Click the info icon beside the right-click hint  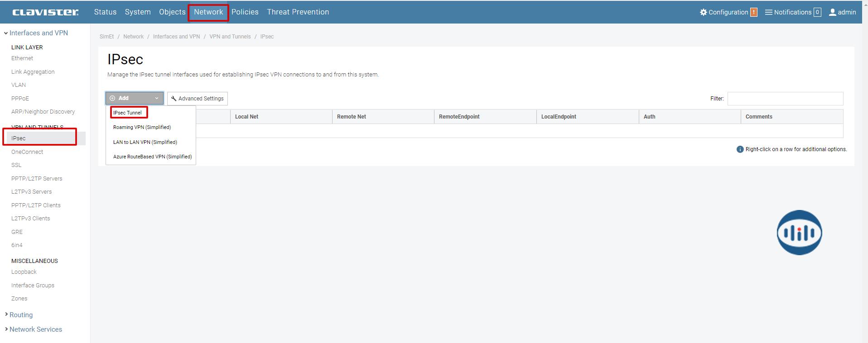point(740,149)
